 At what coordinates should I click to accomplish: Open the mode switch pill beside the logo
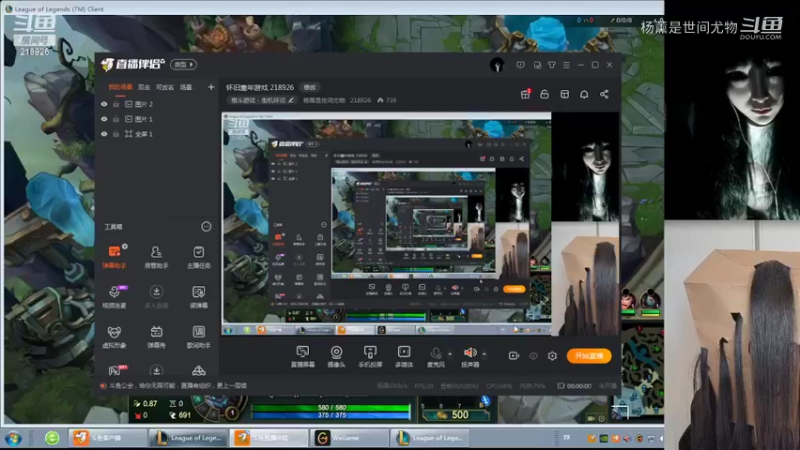(184, 64)
